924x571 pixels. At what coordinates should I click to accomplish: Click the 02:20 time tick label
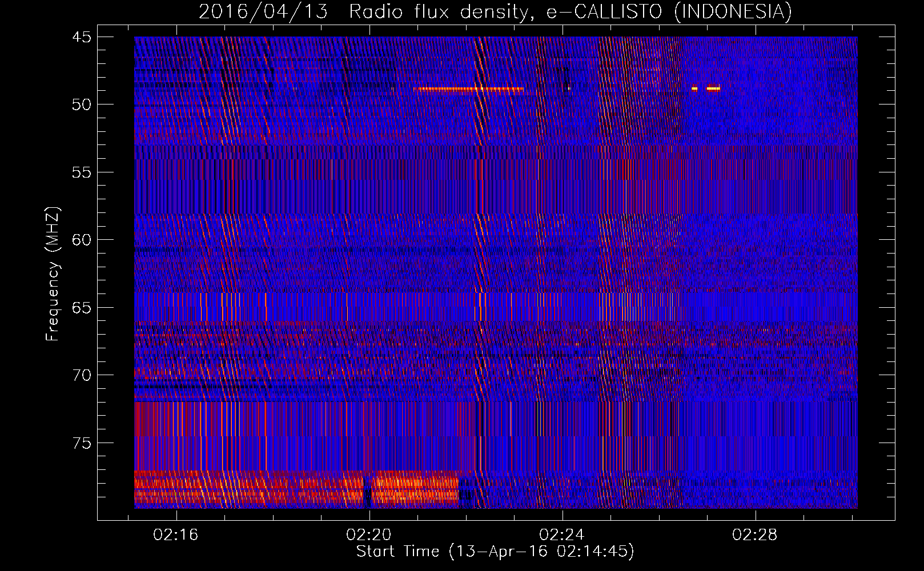point(369,534)
